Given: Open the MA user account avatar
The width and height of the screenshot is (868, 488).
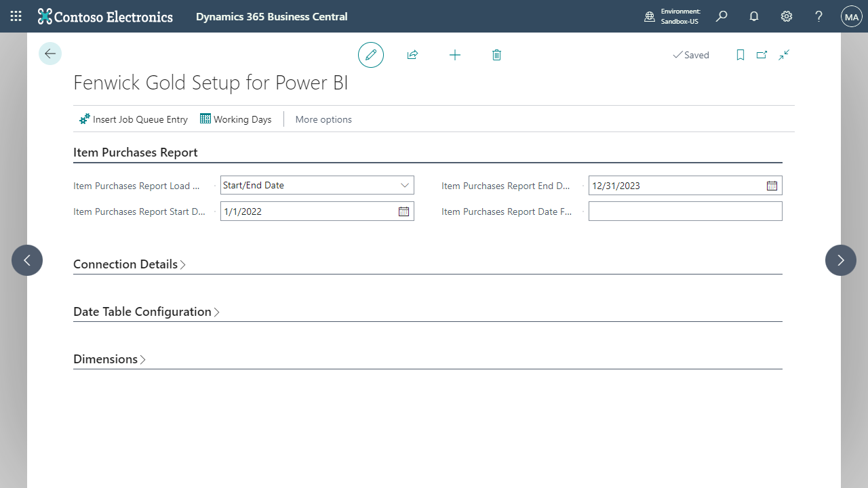Looking at the screenshot, I should (851, 16).
